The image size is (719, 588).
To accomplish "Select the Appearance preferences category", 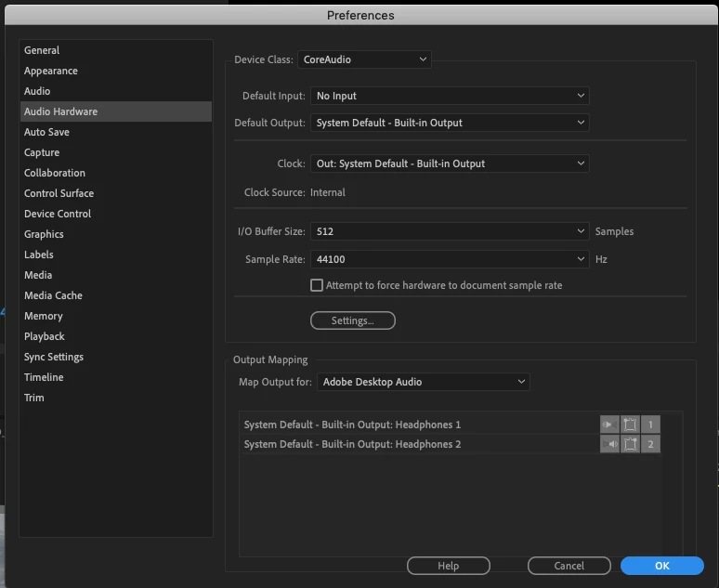I will pyautogui.click(x=116, y=72).
